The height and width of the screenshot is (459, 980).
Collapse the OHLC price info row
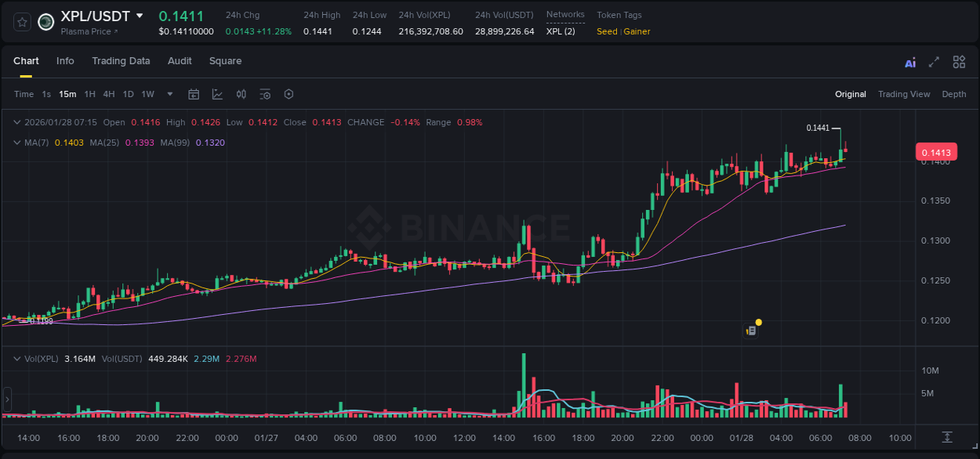pyautogui.click(x=17, y=122)
